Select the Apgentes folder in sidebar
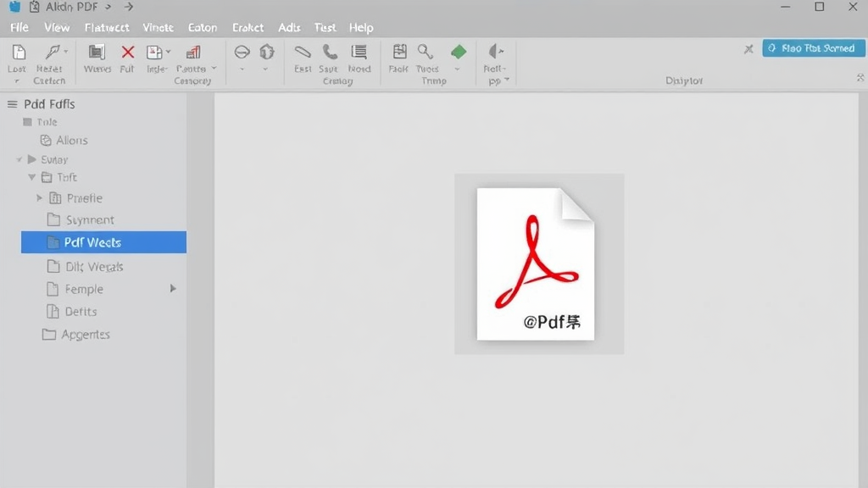This screenshot has width=868, height=488. coord(85,335)
